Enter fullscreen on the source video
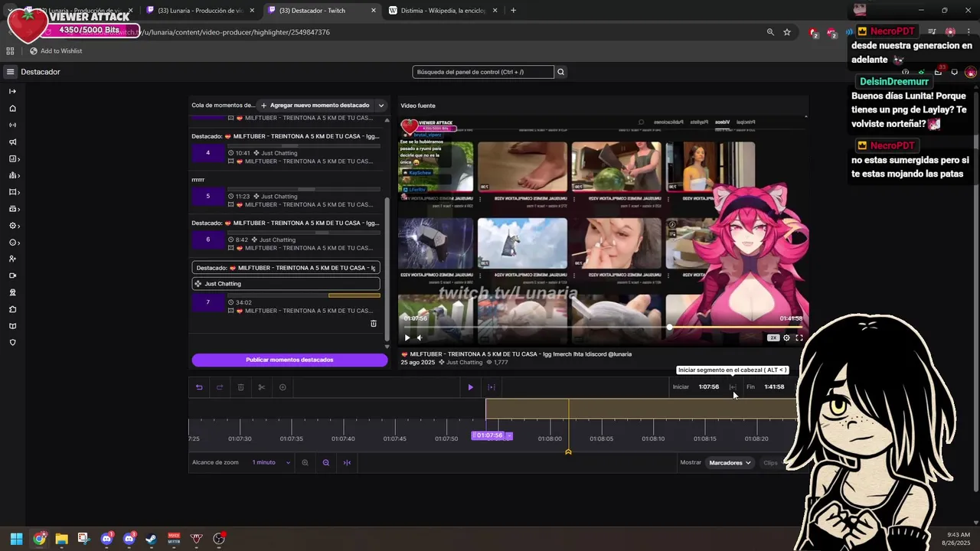This screenshot has height=551, width=980. (x=799, y=337)
